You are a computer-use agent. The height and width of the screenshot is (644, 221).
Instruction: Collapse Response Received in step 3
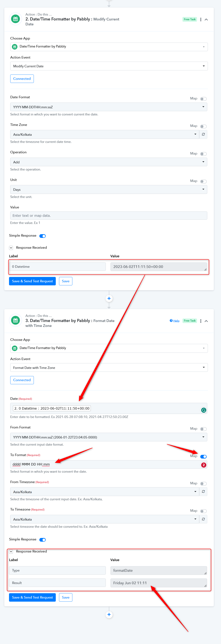click(11, 551)
